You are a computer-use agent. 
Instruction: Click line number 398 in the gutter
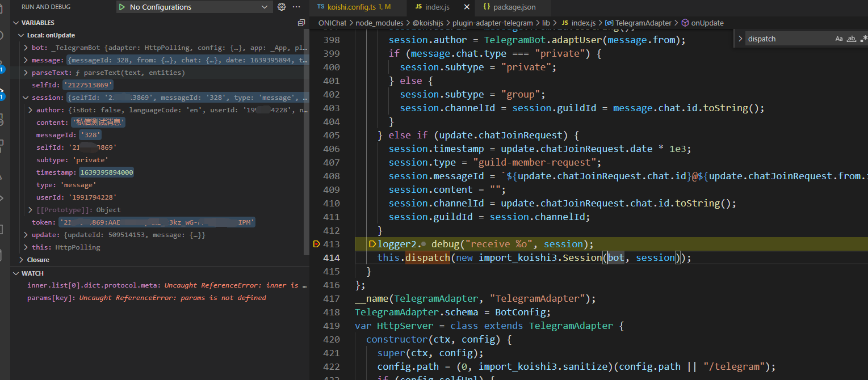tap(331, 40)
